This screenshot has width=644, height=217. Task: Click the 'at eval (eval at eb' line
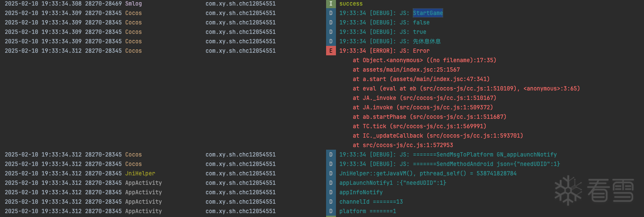466,88
